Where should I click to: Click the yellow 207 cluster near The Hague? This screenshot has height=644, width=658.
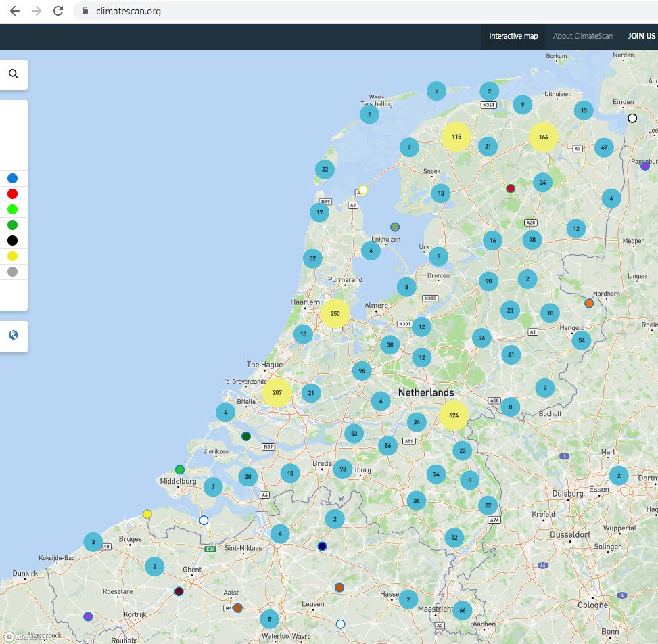click(277, 393)
